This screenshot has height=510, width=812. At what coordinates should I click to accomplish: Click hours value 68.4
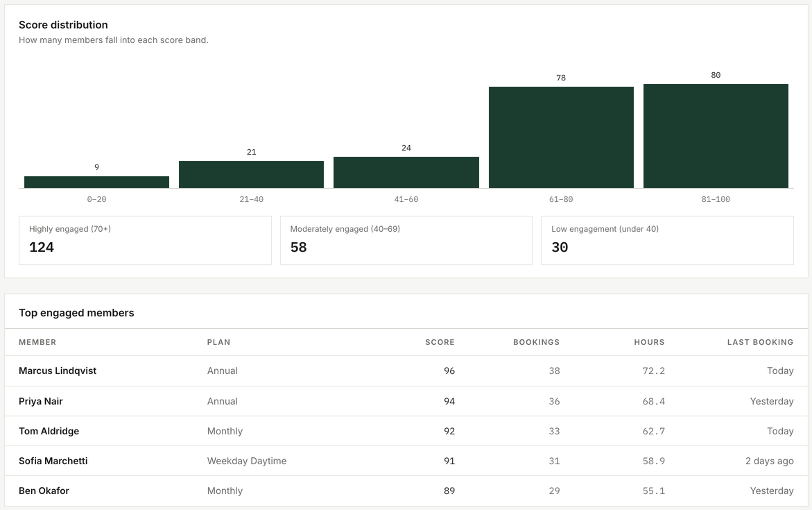pyautogui.click(x=653, y=401)
